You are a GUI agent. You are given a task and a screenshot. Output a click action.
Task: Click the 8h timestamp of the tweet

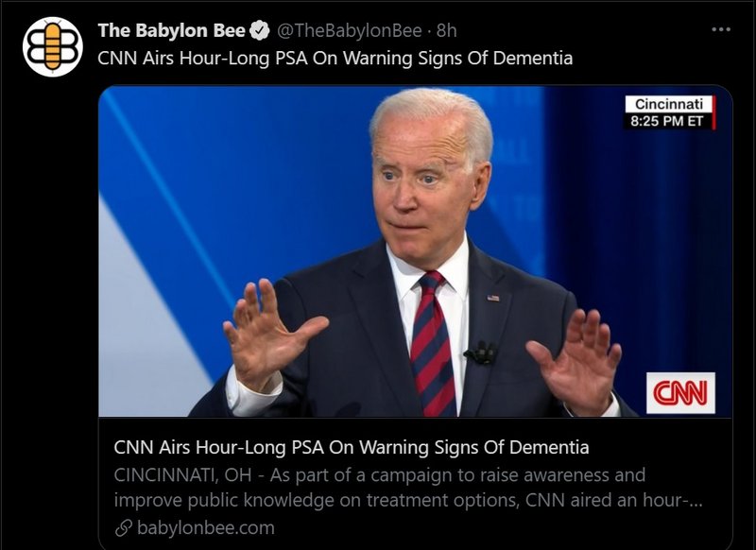(x=446, y=30)
